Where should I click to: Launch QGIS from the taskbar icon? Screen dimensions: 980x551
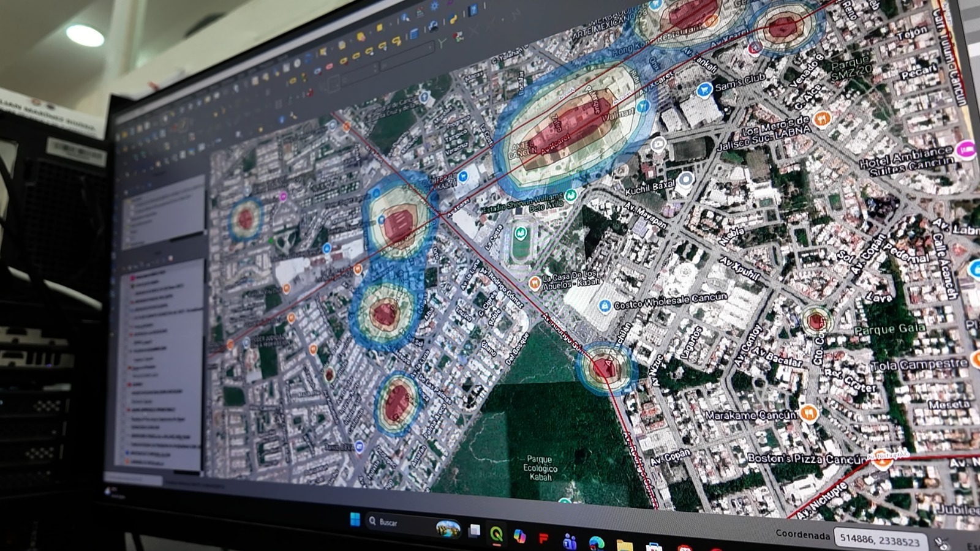pyautogui.click(x=496, y=533)
